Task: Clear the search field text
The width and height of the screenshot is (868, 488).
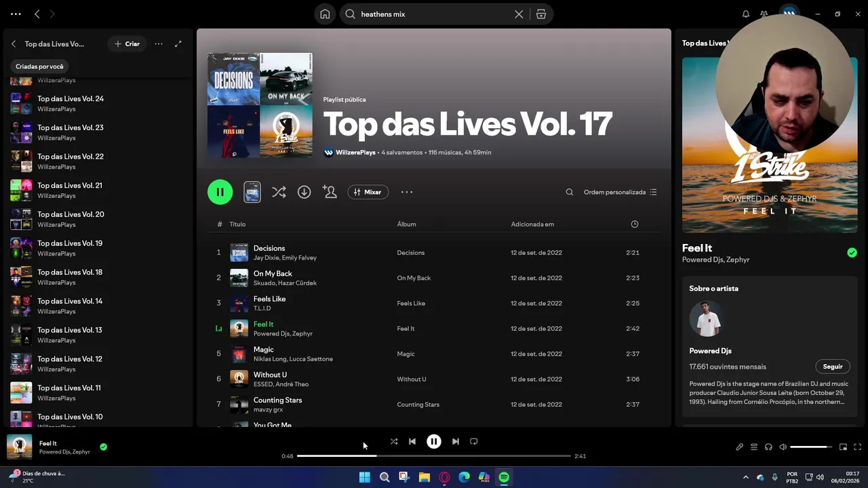Action: pyautogui.click(x=519, y=14)
